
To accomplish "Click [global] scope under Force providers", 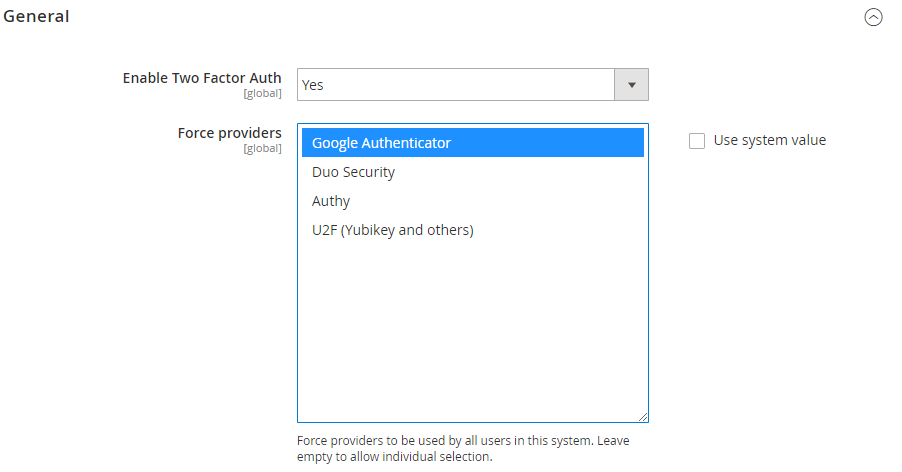I will coord(262,149).
